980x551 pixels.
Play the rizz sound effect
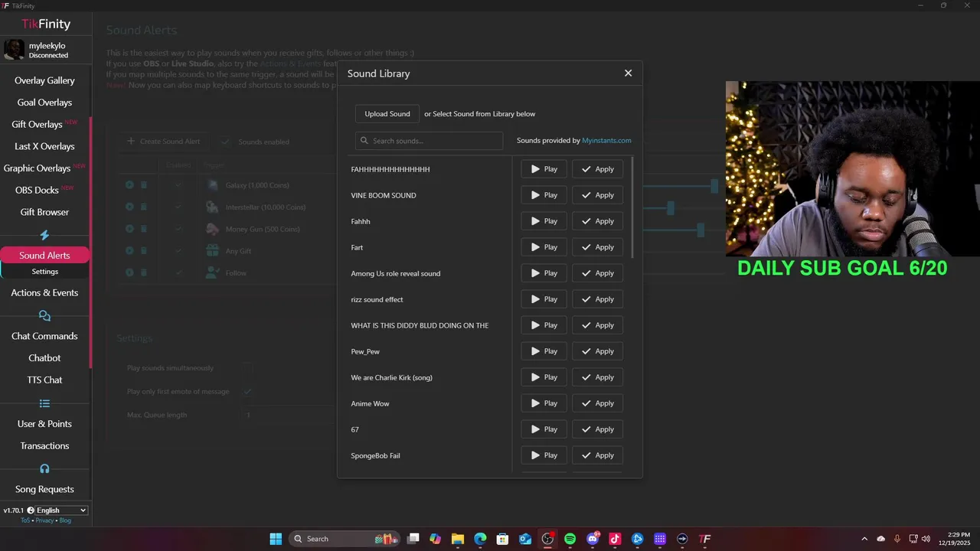coord(544,299)
